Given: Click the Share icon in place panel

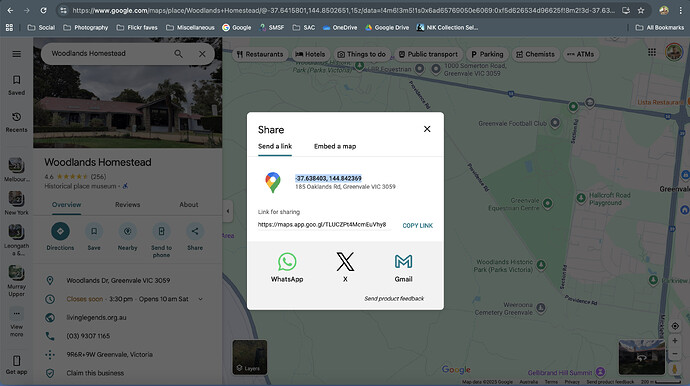Looking at the screenshot, I should (195, 231).
